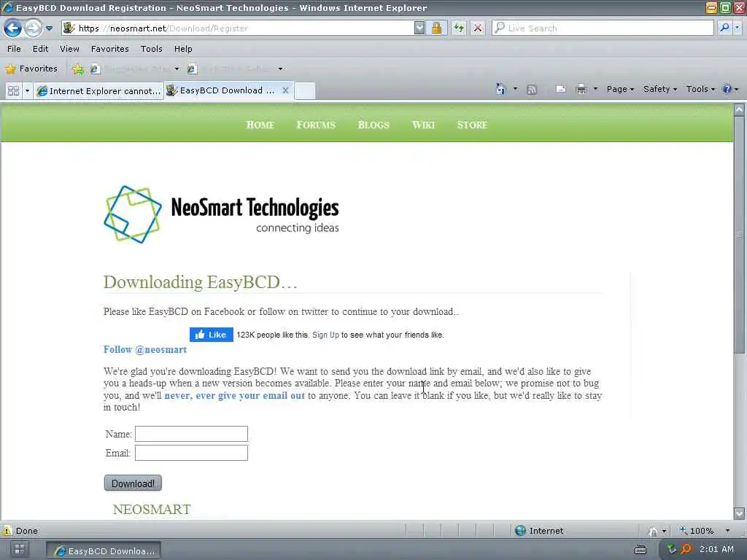Open the Safety command bar menu
Image resolution: width=747 pixels, height=560 pixels.
tap(659, 89)
